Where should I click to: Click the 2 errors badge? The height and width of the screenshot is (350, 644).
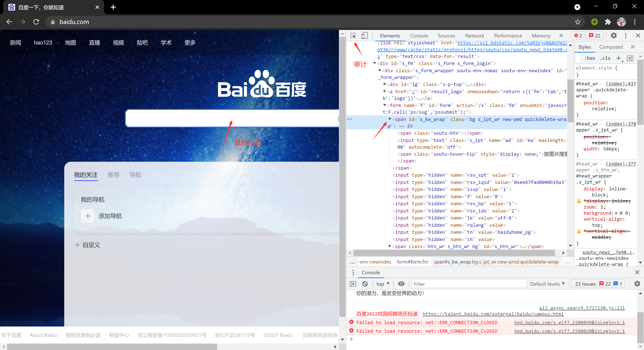click(578, 36)
